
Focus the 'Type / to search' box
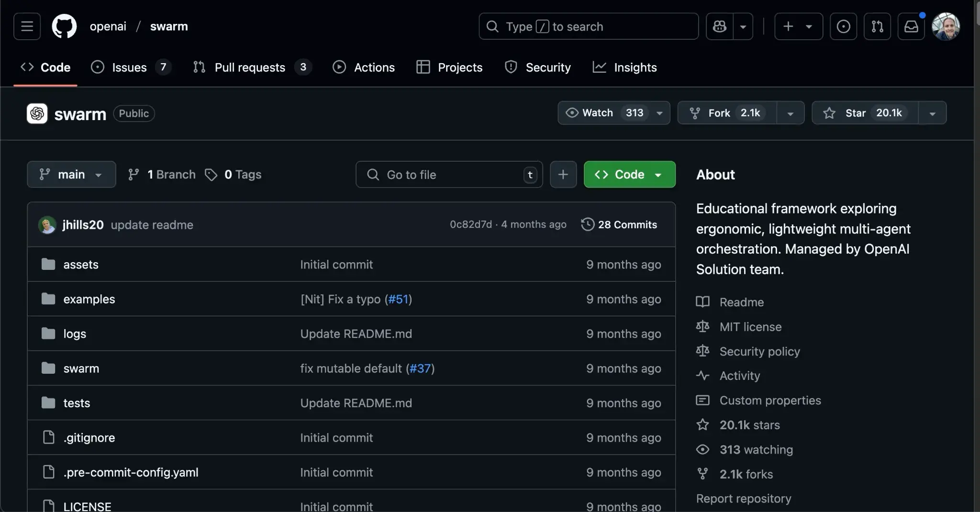coord(589,26)
